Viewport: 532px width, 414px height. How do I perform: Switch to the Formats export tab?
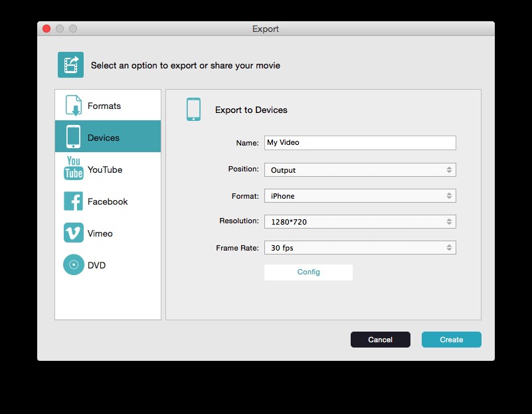[104, 106]
